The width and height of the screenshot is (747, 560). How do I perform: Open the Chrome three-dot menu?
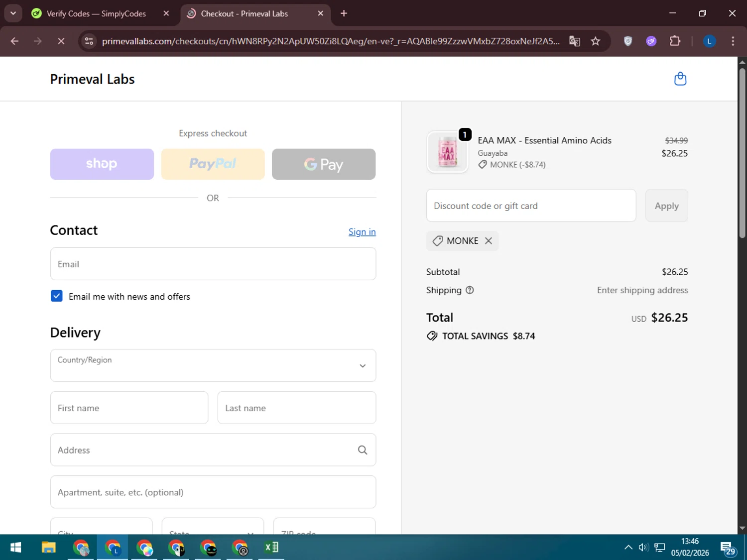[733, 41]
